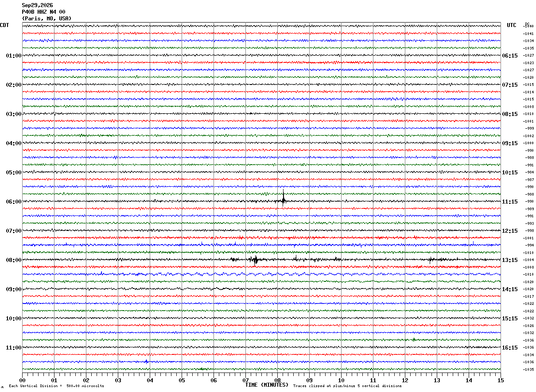This screenshot has width=536, height=392.
Task: Click the traces clipped footnote text
Action: click(x=347, y=386)
